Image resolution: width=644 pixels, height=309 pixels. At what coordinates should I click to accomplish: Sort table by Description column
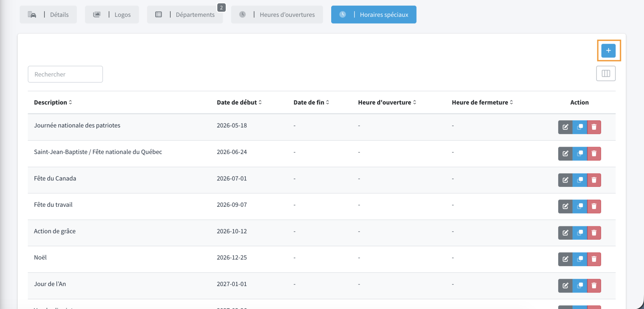(53, 102)
